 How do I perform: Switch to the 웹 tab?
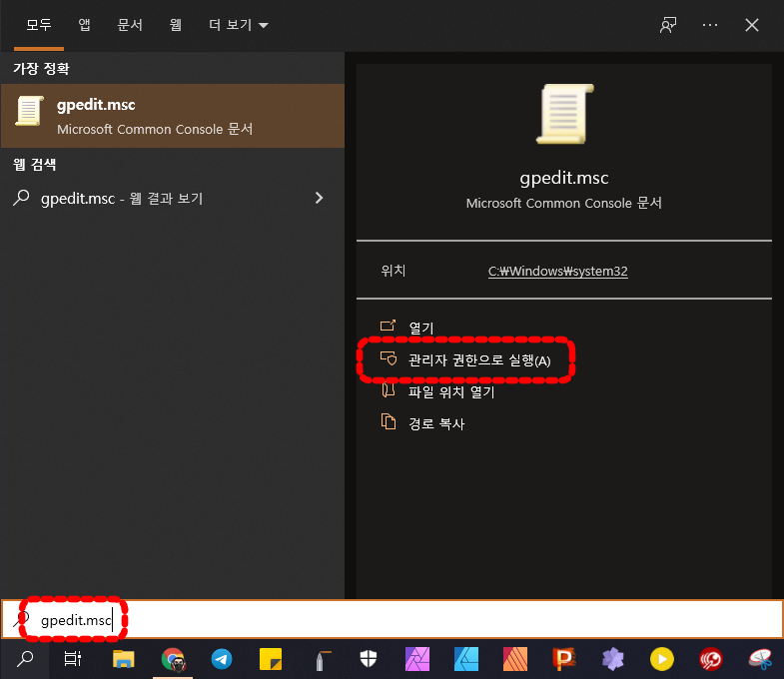click(x=175, y=25)
